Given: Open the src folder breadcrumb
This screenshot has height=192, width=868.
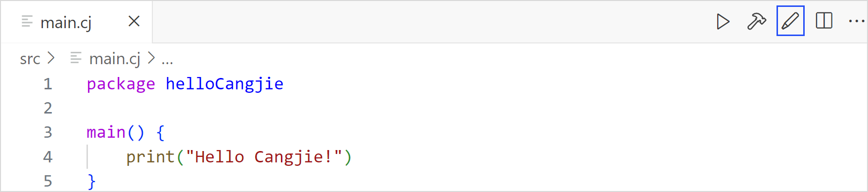Looking at the screenshot, I should (30, 59).
